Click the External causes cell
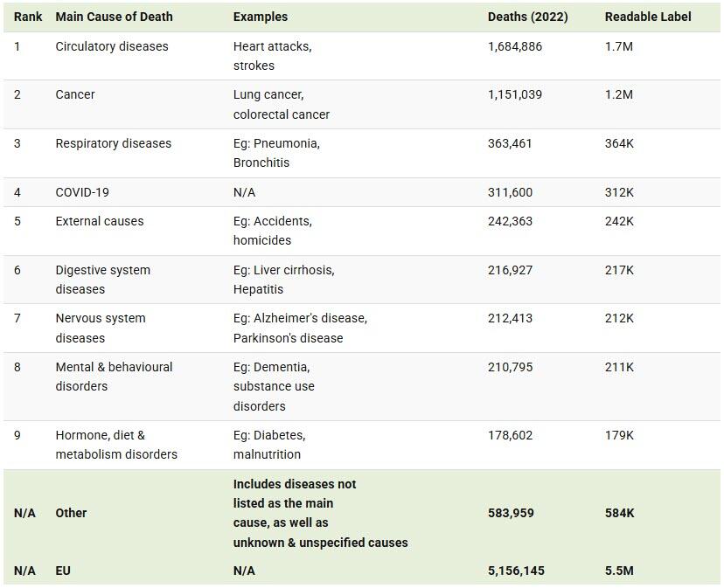The height and width of the screenshot is (588, 724). tap(100, 221)
